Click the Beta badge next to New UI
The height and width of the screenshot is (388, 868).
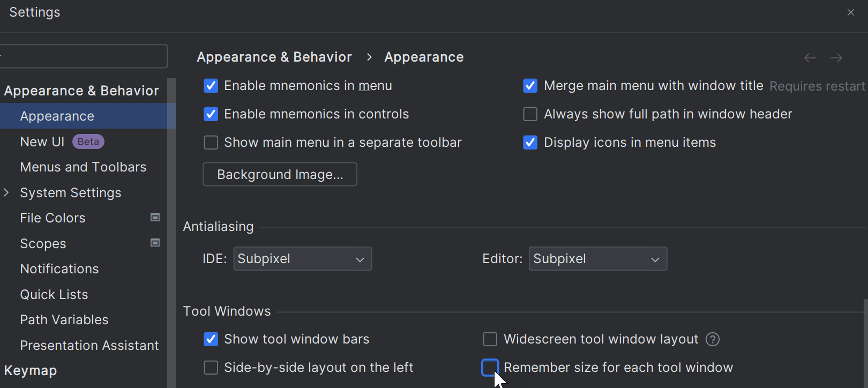point(88,141)
